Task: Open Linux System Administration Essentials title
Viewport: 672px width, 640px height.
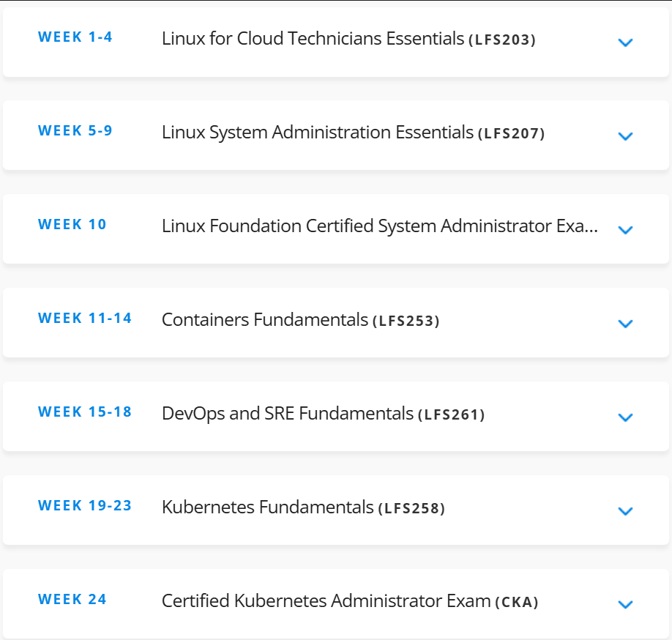Action: pos(318,133)
